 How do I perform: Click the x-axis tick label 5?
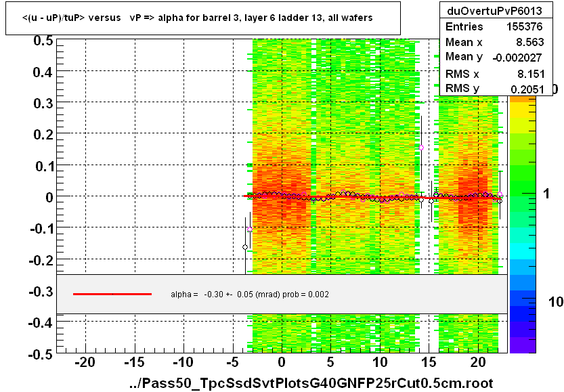point(330,362)
